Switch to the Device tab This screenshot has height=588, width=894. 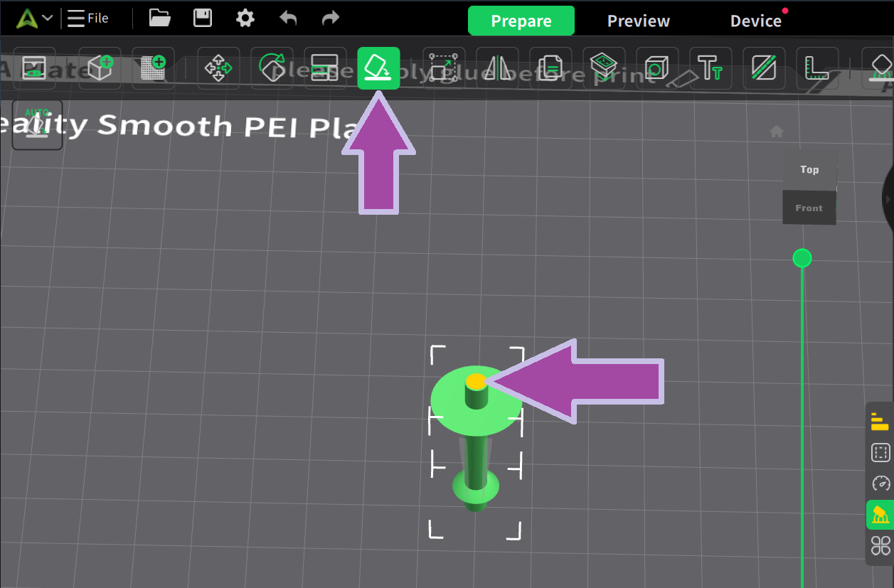click(755, 21)
